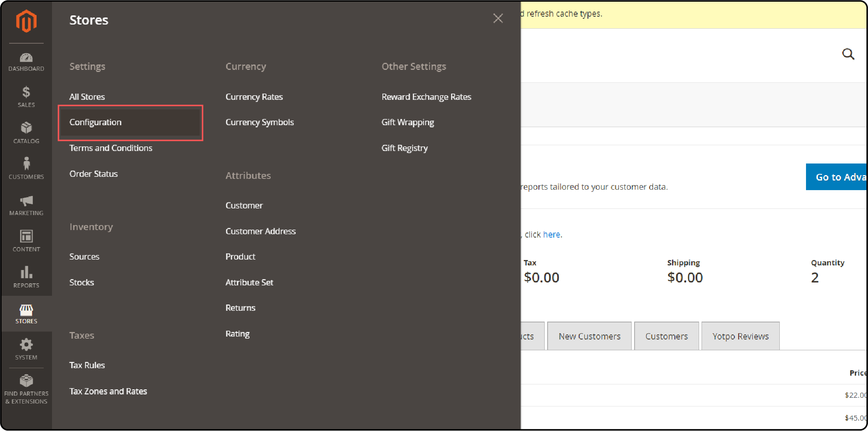Click the Shipping $0.00 value
The height and width of the screenshot is (431, 868).
(x=685, y=277)
